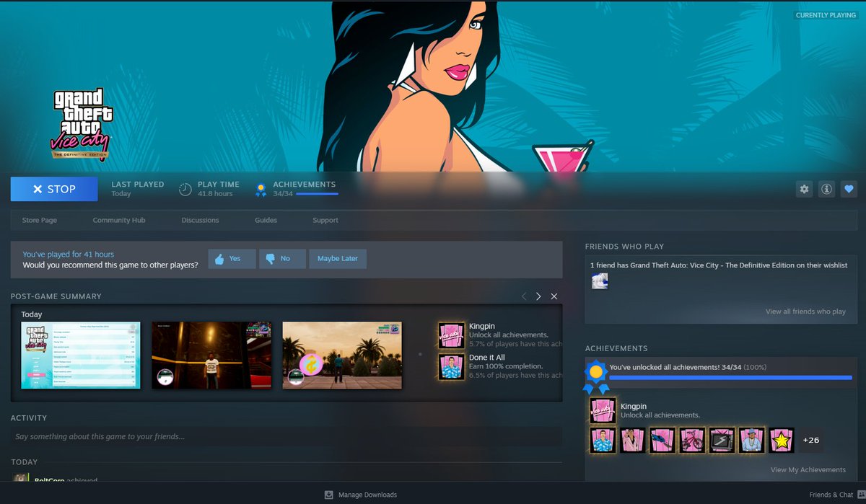Image resolution: width=866 pixels, height=504 pixels.
Task: Click the 34/34 achievements progress bar
Action: point(730,377)
